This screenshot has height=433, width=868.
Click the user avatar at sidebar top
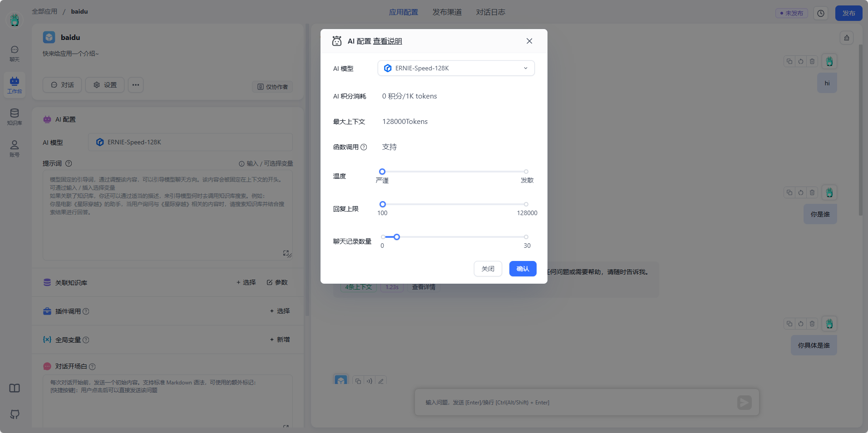pos(15,20)
